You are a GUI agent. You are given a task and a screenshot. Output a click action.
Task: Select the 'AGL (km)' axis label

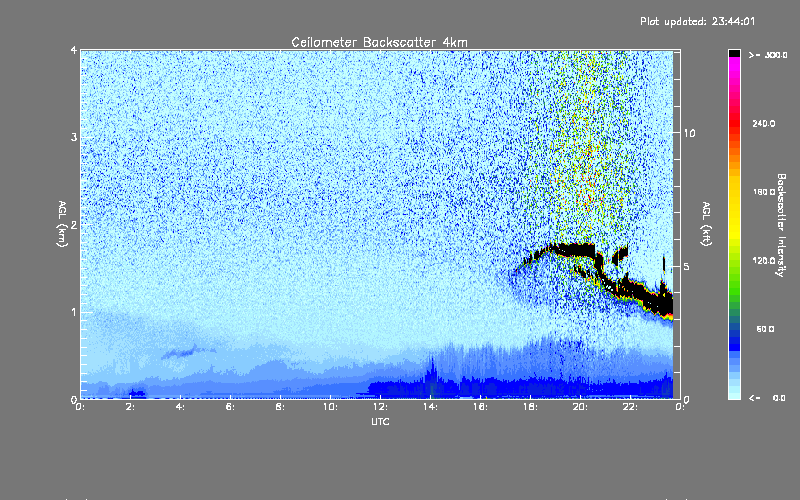coord(62,224)
